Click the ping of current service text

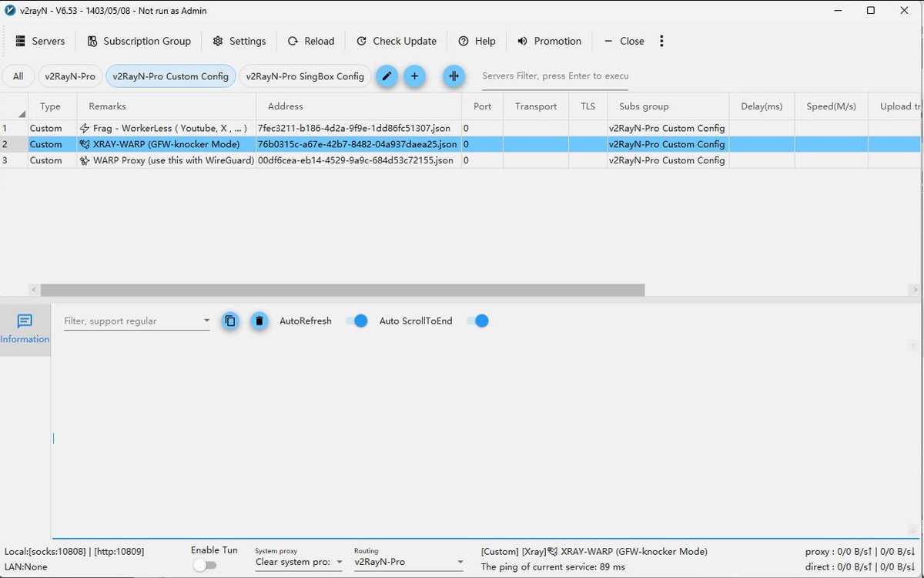pos(553,567)
